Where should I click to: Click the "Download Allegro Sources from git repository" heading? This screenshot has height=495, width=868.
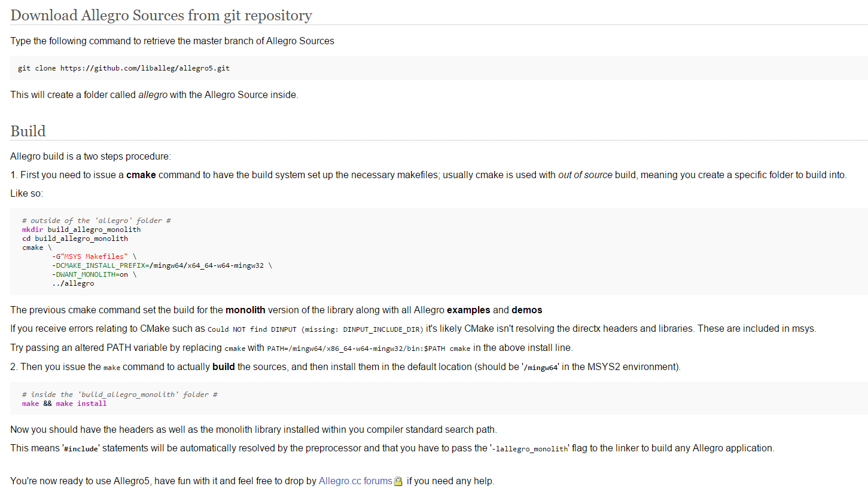pyautogui.click(x=161, y=16)
